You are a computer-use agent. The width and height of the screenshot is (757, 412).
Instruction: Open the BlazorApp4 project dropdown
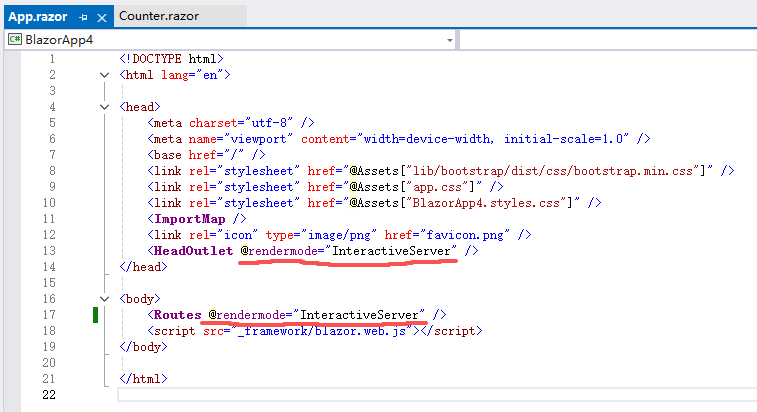point(449,40)
